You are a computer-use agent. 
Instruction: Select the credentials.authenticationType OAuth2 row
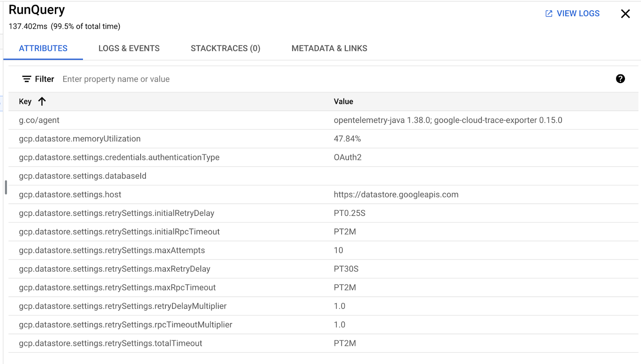(x=160, y=157)
